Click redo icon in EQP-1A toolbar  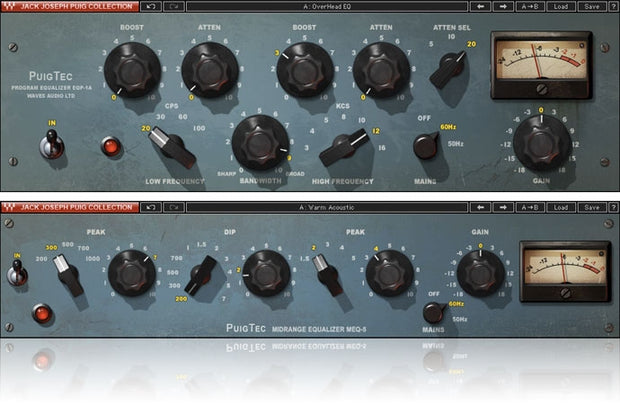174,6
